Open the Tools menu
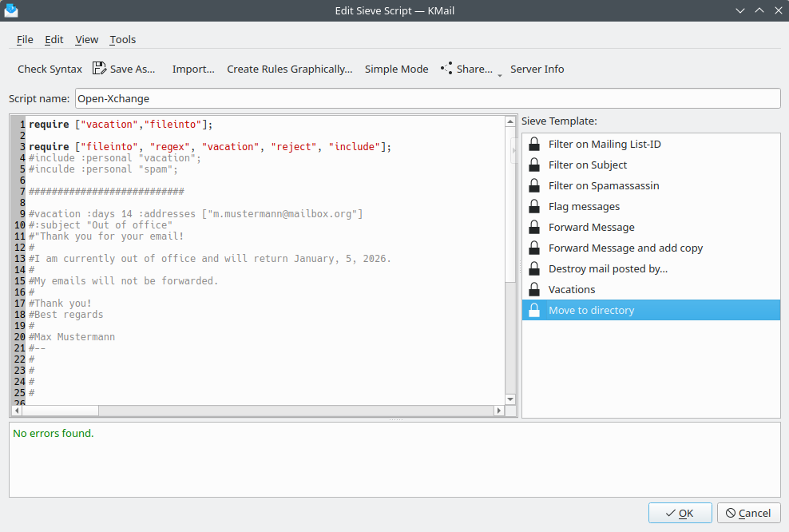 click(123, 39)
